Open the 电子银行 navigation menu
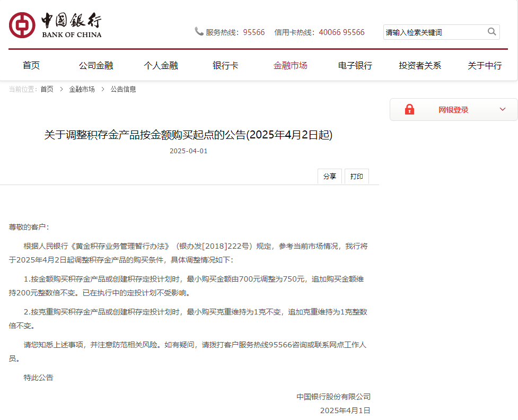Viewport: 518px width, 420px height. (x=355, y=65)
